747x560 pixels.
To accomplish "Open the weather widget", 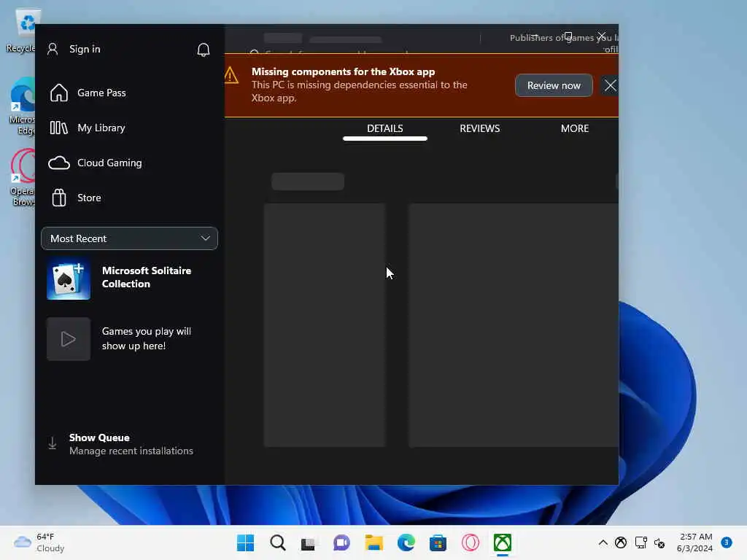I will click(x=39, y=542).
